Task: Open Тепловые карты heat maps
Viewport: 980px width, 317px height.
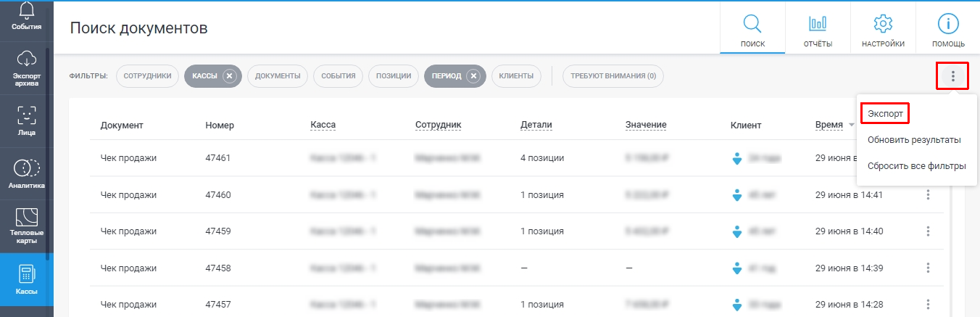Action: pos(26,226)
